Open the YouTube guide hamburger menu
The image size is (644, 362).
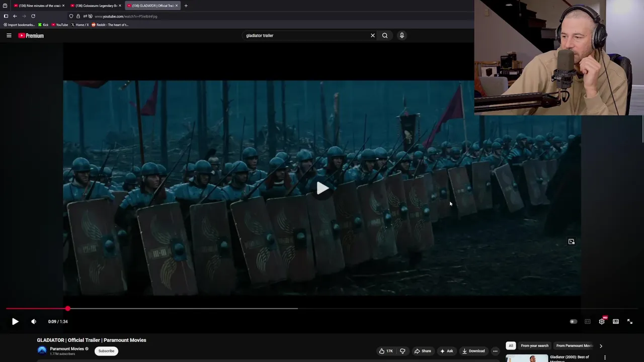9,36
